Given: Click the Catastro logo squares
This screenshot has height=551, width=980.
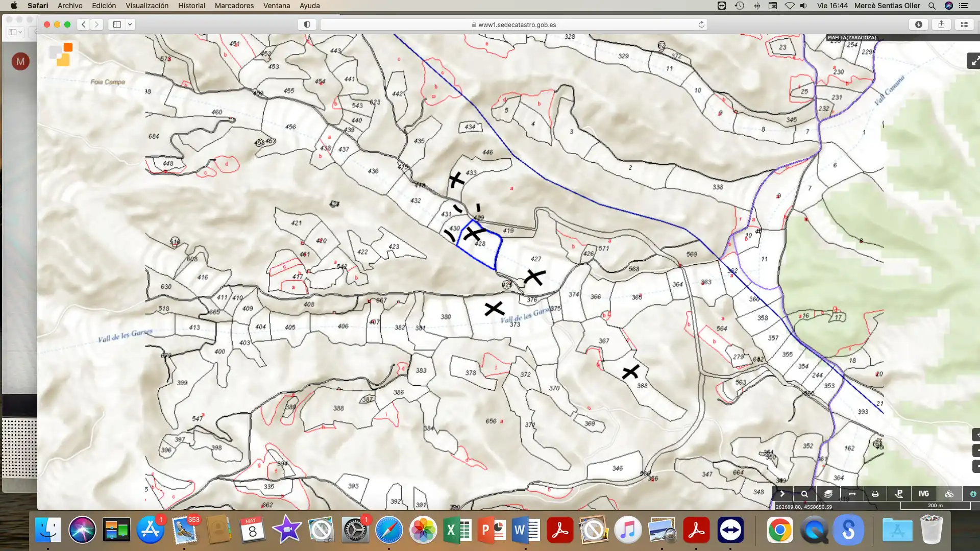Looking at the screenshot, I should (x=61, y=54).
